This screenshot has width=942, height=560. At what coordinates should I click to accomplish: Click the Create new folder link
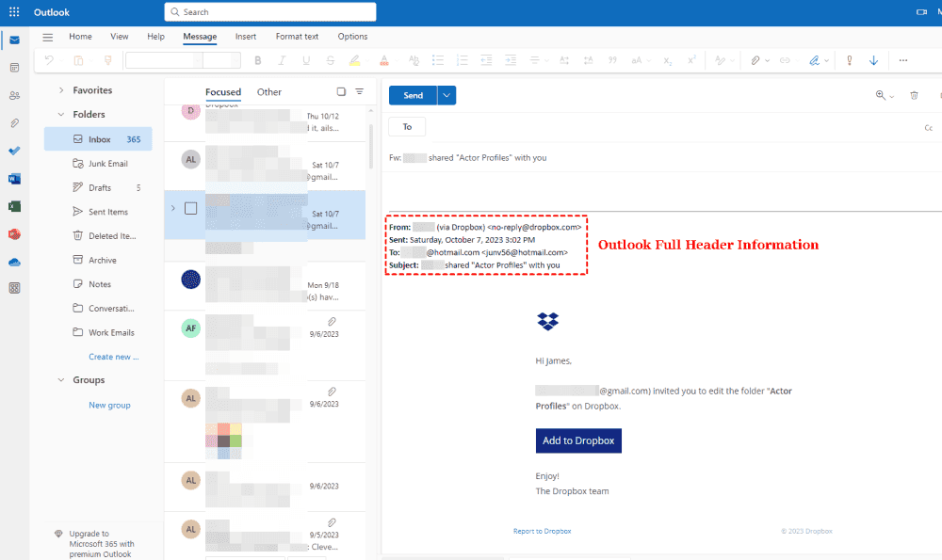114,357
